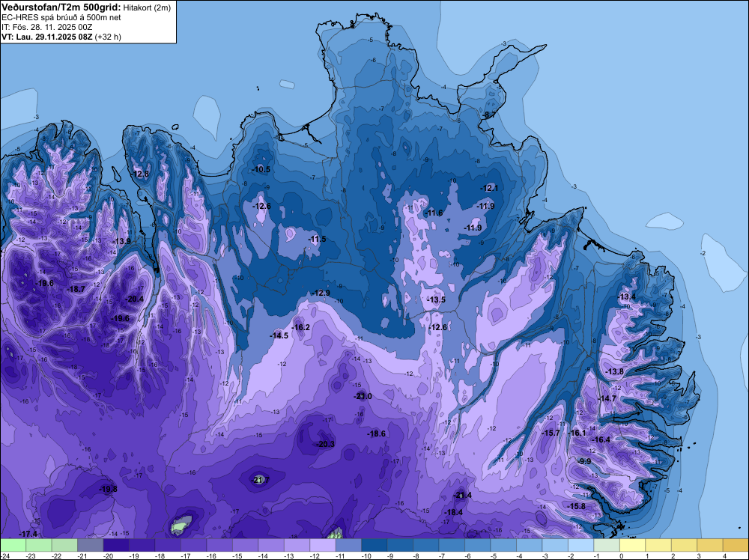Select the 'Hitakort (2m)' header text
749x560 pixels.
coord(147,7)
